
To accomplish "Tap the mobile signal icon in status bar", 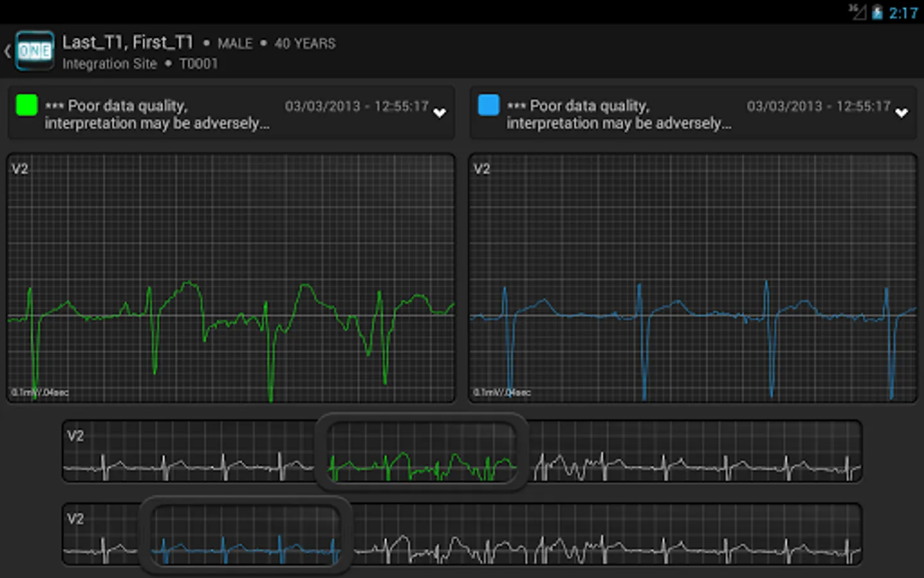I will [x=857, y=12].
